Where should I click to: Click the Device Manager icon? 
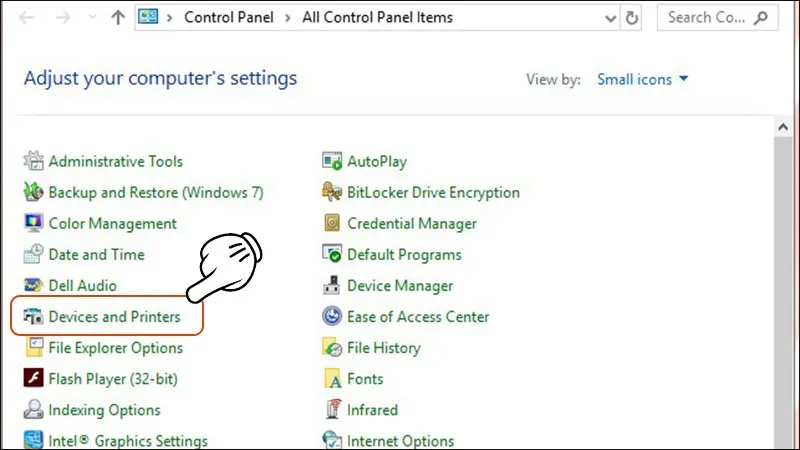(x=332, y=286)
